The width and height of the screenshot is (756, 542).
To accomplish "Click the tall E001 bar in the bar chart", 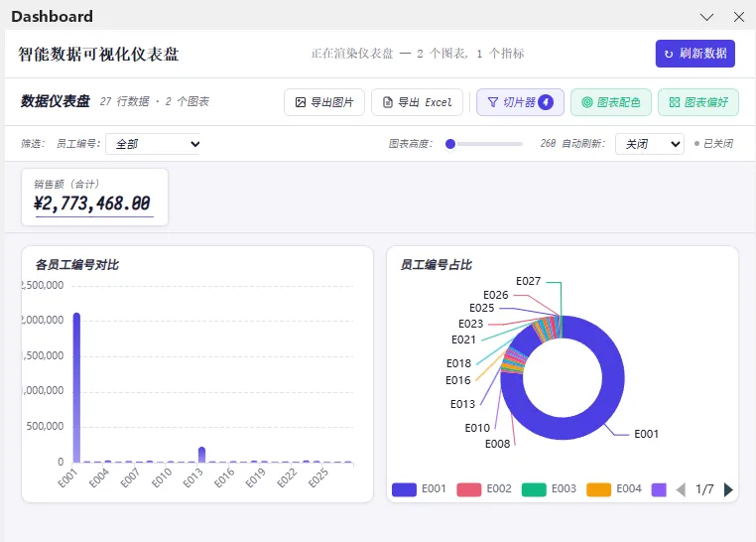I will click(76, 388).
